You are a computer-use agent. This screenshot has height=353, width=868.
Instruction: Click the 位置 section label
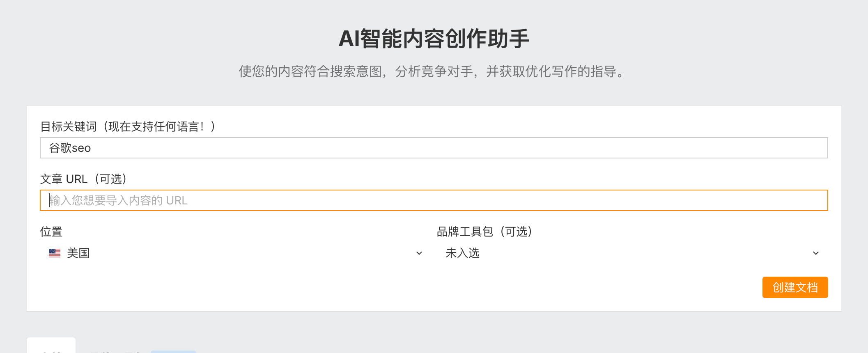pyautogui.click(x=51, y=232)
